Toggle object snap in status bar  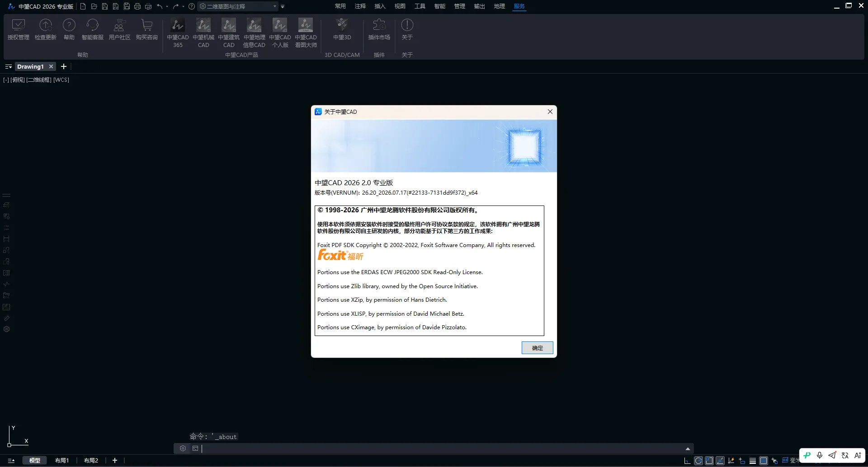pyautogui.click(x=709, y=461)
